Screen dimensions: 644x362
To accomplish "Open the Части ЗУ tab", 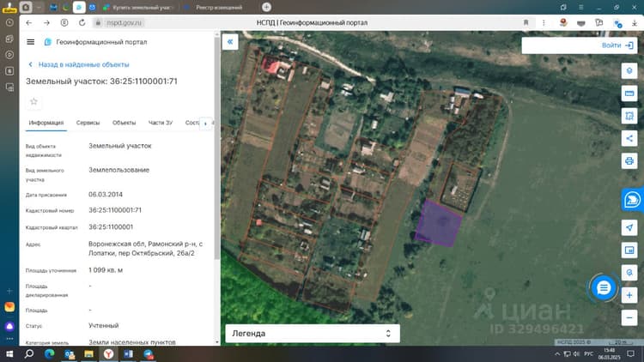I will click(161, 123).
